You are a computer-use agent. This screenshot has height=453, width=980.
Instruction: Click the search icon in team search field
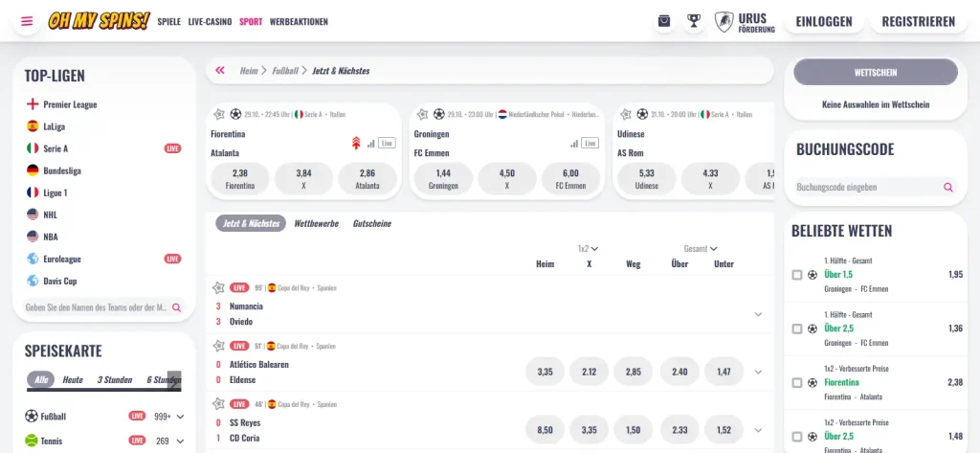pos(177,307)
